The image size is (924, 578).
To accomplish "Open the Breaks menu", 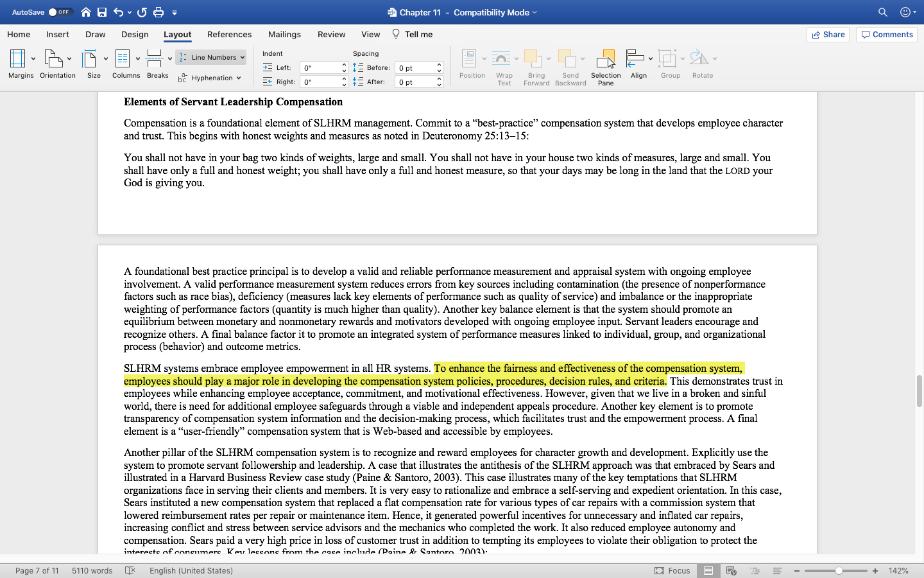I will (158, 64).
